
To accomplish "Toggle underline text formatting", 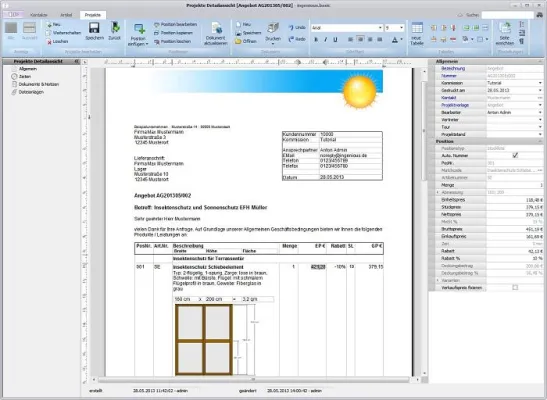I will click(335, 40).
